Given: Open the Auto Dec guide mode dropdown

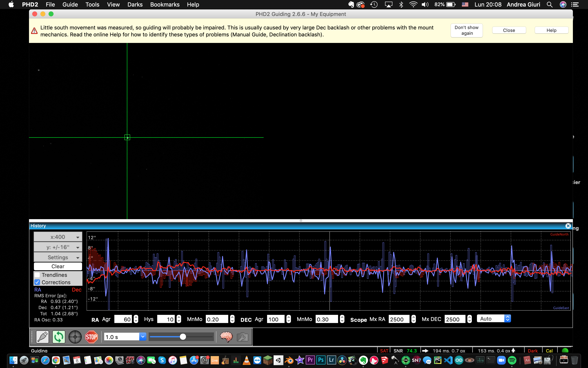Looking at the screenshot, I should pyautogui.click(x=494, y=319).
